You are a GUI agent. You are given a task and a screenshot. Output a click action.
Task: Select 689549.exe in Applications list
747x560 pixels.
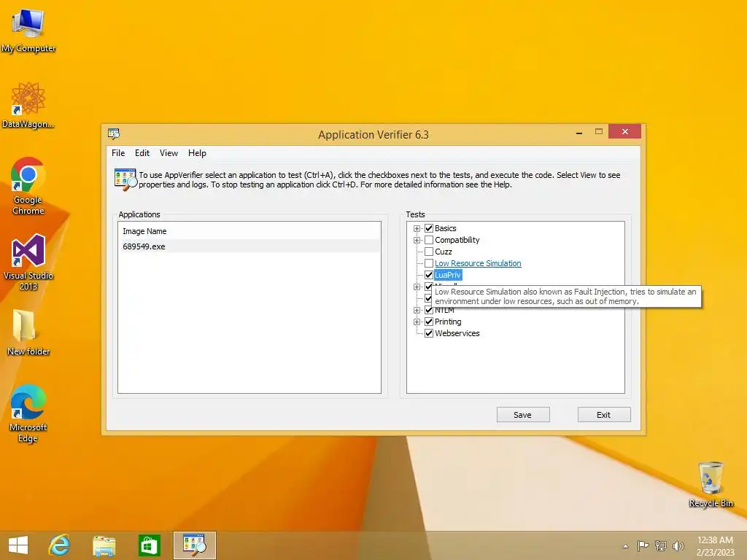(249, 246)
